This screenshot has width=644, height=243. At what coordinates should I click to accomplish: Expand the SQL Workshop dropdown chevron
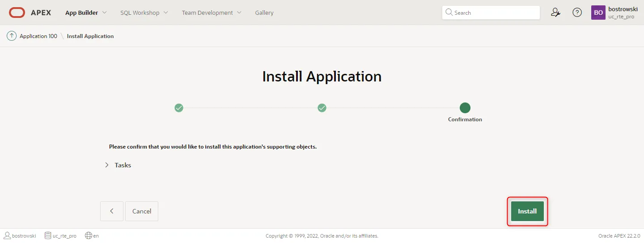(x=165, y=13)
